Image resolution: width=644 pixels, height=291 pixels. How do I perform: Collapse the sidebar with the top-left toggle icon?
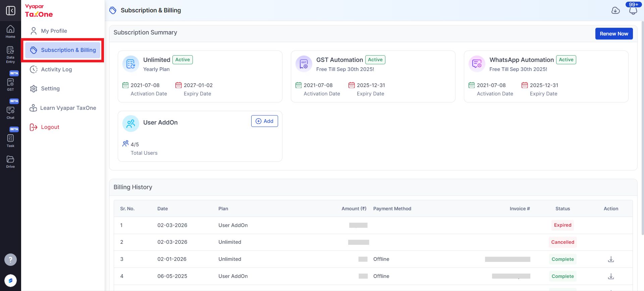click(x=10, y=10)
